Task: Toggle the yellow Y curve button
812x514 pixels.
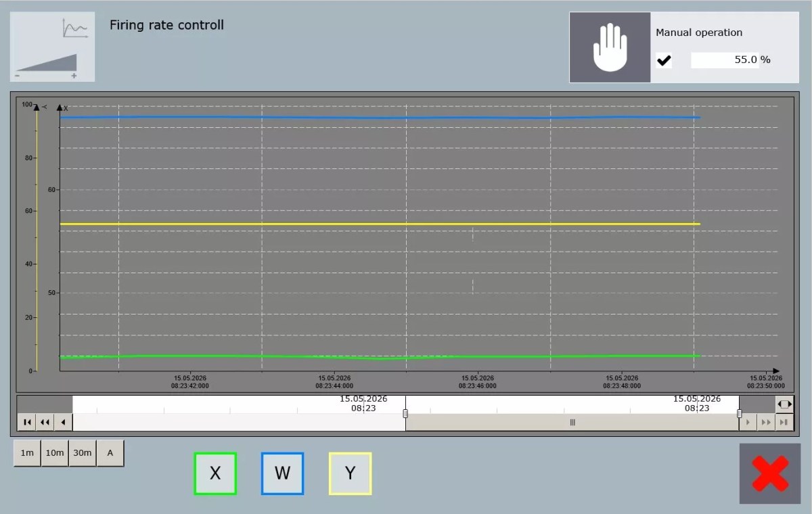Action: coord(350,473)
